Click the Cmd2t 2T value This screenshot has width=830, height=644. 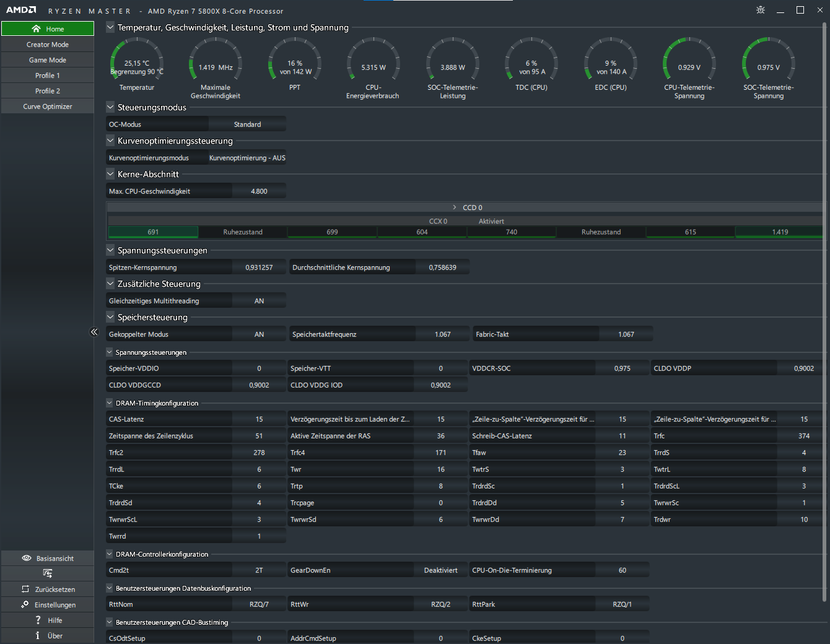pyautogui.click(x=259, y=570)
